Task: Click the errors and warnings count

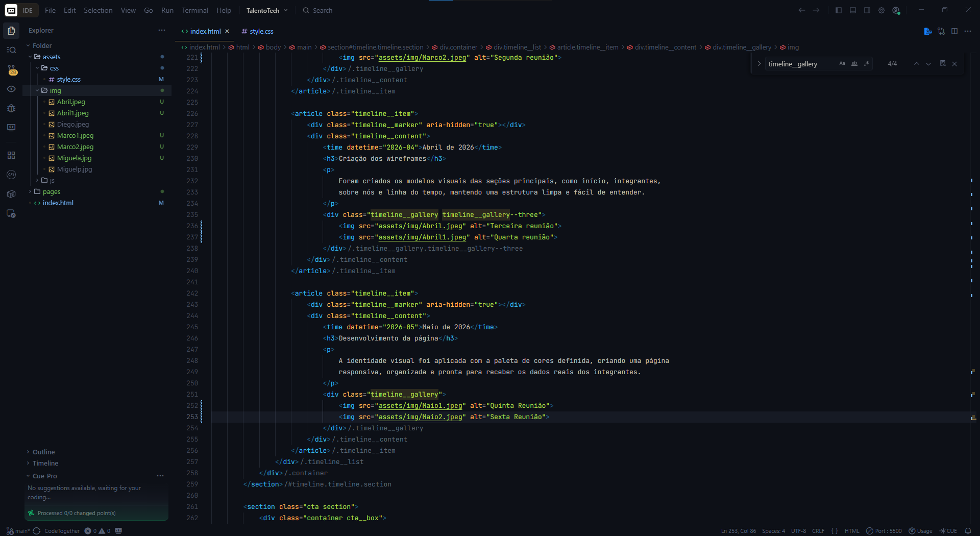Action: (97, 531)
